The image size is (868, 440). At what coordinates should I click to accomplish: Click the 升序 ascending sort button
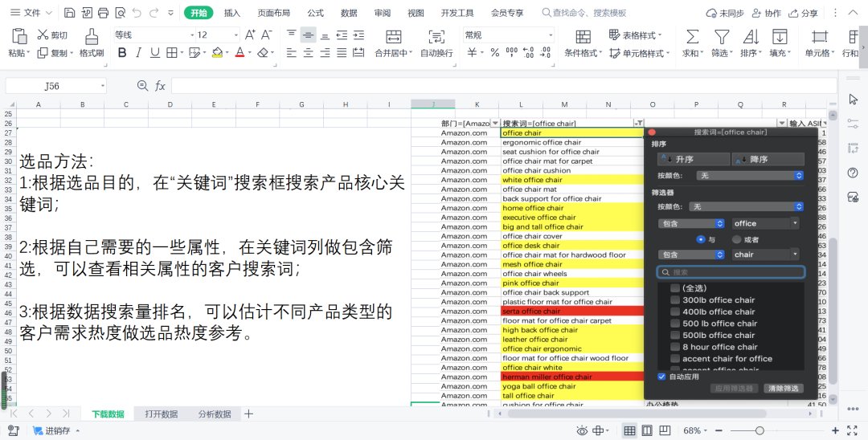[693, 159]
